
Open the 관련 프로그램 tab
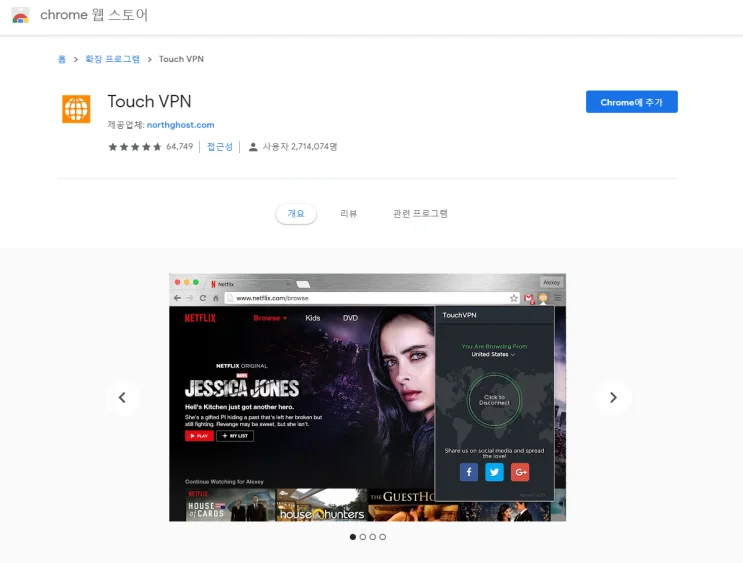[420, 214]
